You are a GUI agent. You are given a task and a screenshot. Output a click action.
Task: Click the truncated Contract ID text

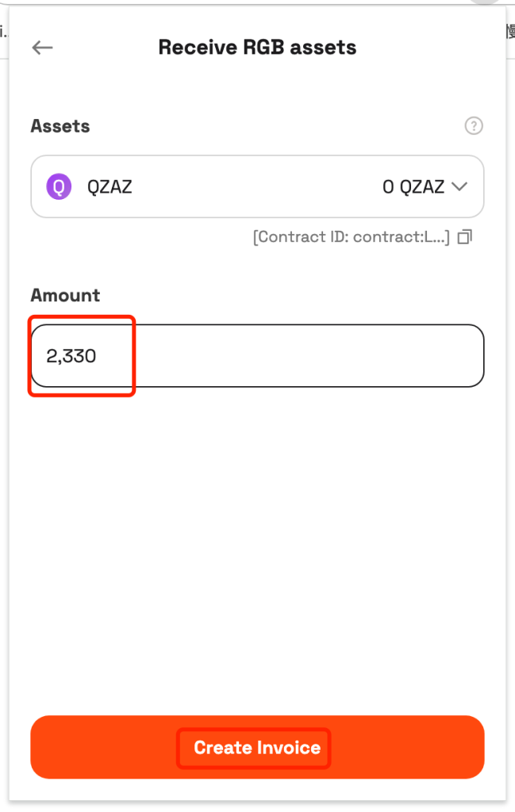tap(352, 237)
